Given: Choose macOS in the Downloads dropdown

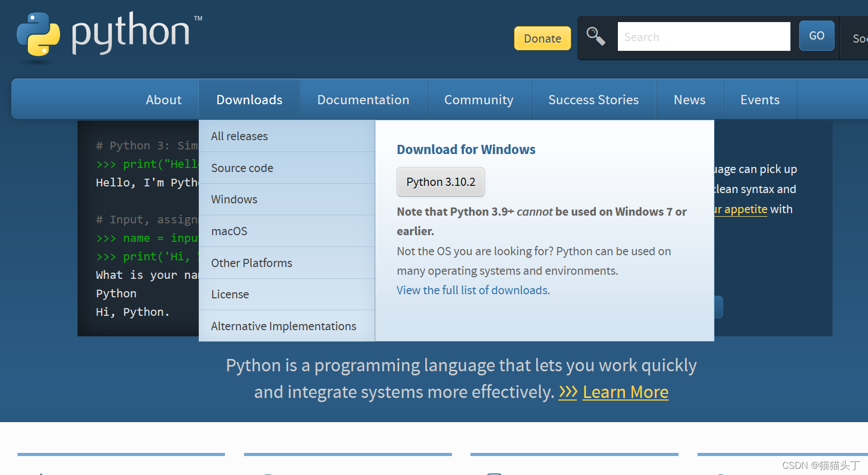Looking at the screenshot, I should [x=287, y=231].
